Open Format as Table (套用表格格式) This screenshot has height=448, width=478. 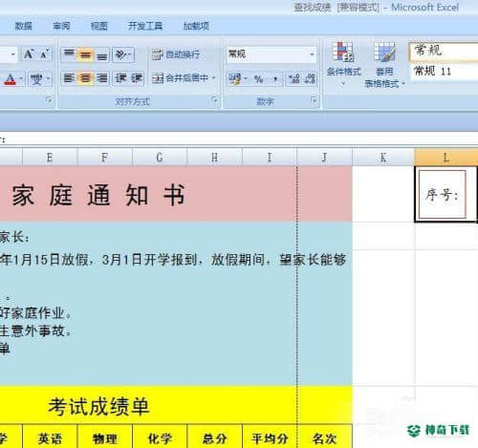pyautogui.click(x=384, y=65)
